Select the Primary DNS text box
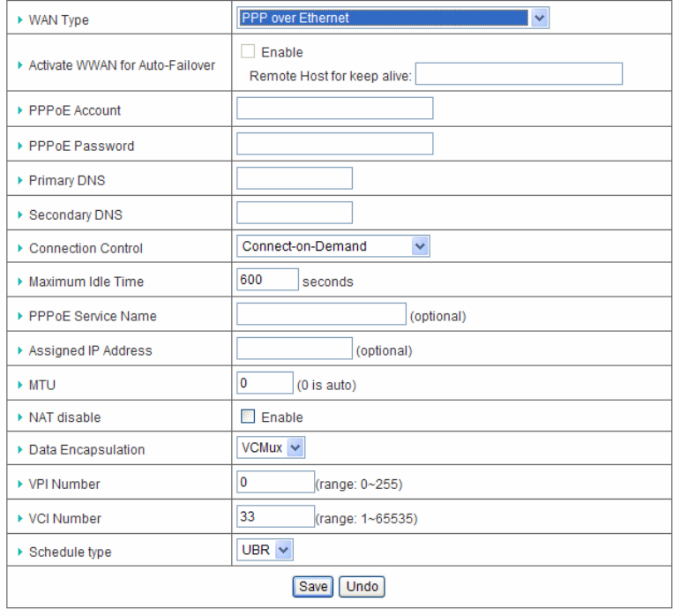The image size is (680, 616). pos(295,178)
